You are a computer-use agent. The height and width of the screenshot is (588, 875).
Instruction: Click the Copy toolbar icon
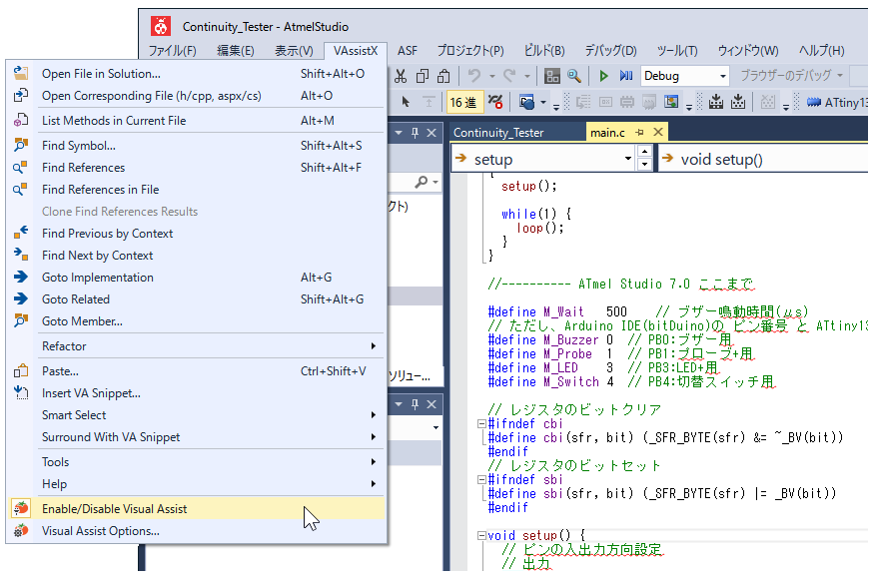click(x=423, y=76)
